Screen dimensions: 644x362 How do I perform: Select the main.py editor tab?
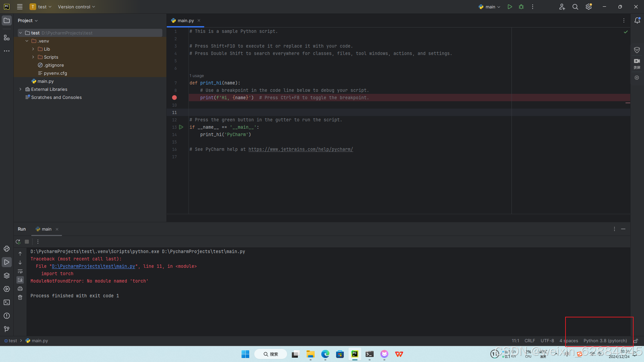click(x=185, y=20)
